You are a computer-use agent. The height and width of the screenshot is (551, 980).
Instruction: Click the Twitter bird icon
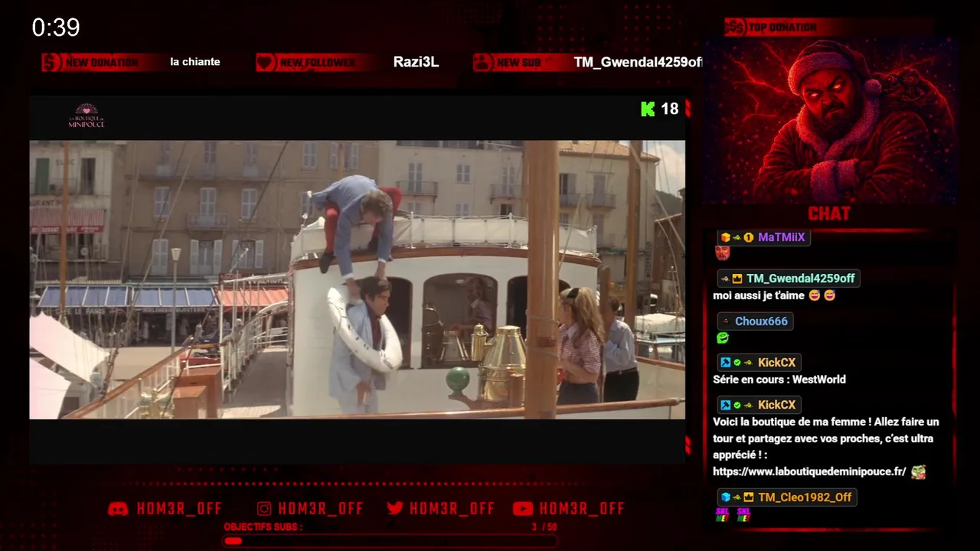[395, 509]
